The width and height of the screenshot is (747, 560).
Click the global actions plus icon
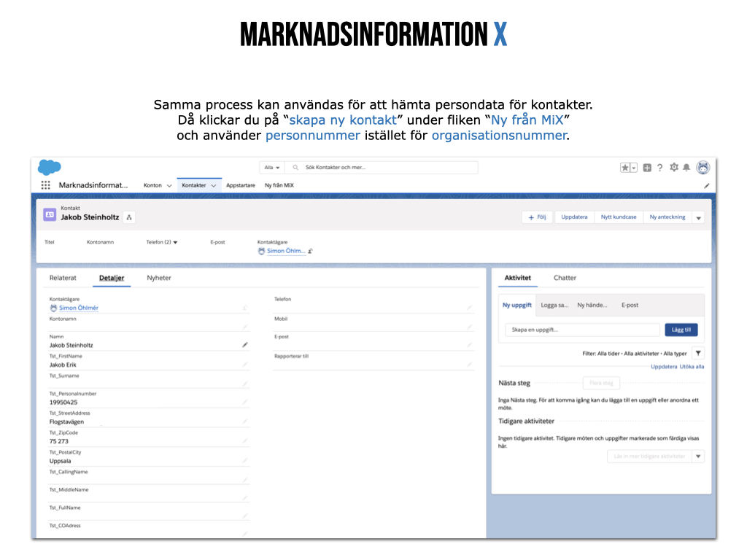647,168
